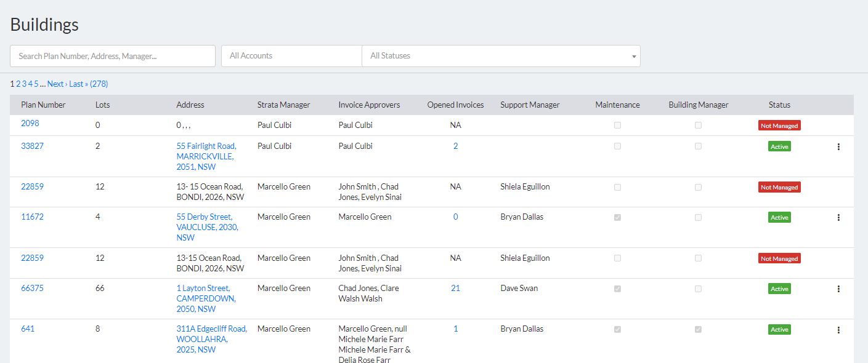
Task: Click the Opened Invoices column header
Action: pos(455,105)
